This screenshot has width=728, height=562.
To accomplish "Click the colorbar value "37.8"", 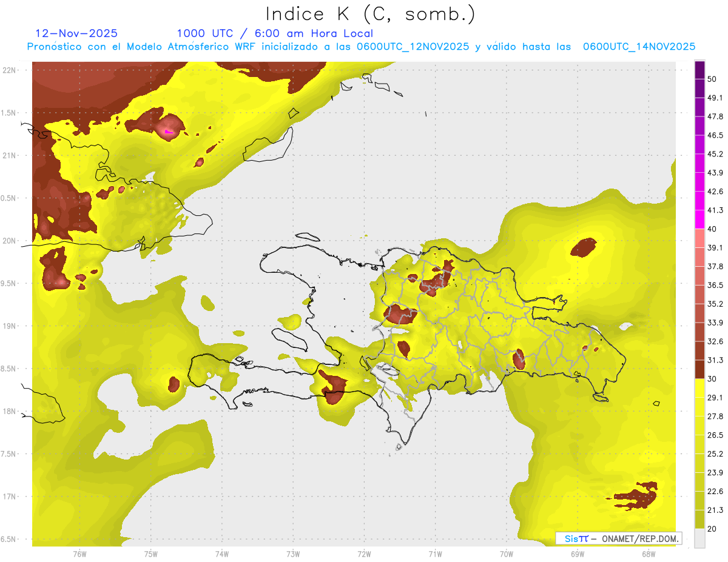I will 715,266.
